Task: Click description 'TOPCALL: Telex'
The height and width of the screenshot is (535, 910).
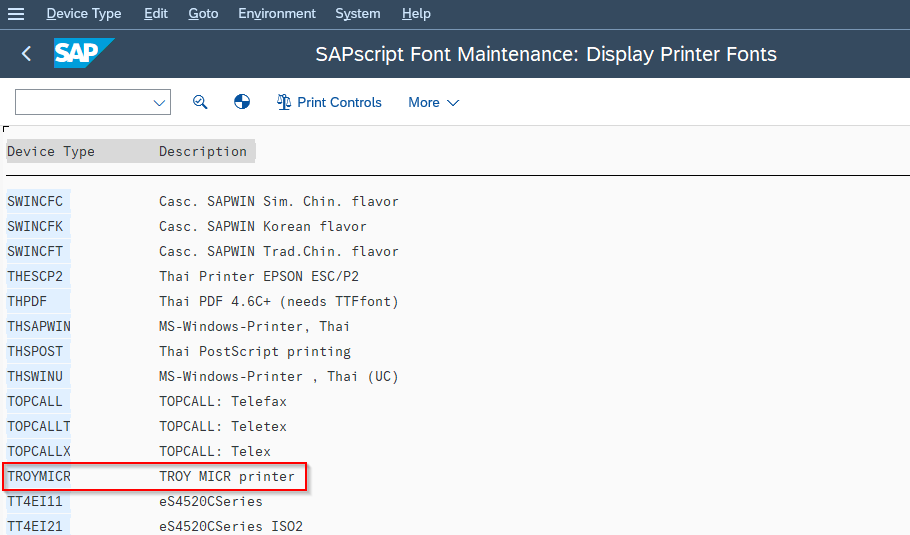Action: click(x=215, y=451)
